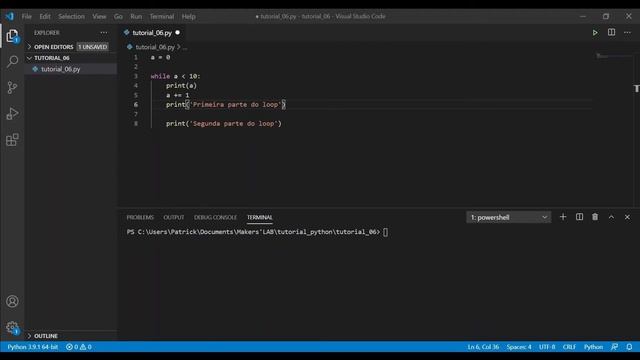Image resolution: width=640 pixels, height=360 pixels.
Task: Open feedback icon in status bar
Action: 615,347
